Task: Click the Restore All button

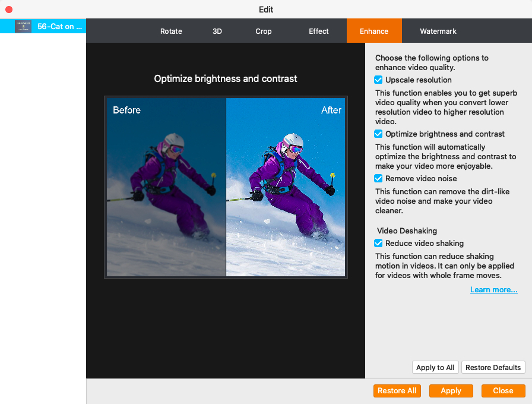Action: pyautogui.click(x=397, y=391)
